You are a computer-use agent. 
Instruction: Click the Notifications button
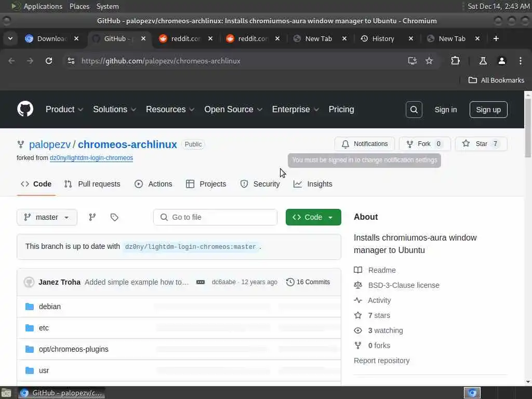[364, 144]
